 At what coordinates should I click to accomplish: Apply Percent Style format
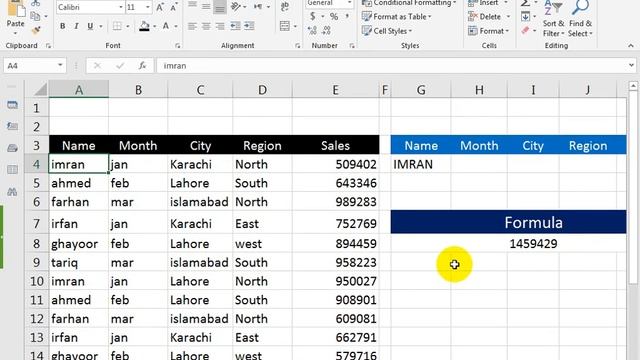coord(334,16)
